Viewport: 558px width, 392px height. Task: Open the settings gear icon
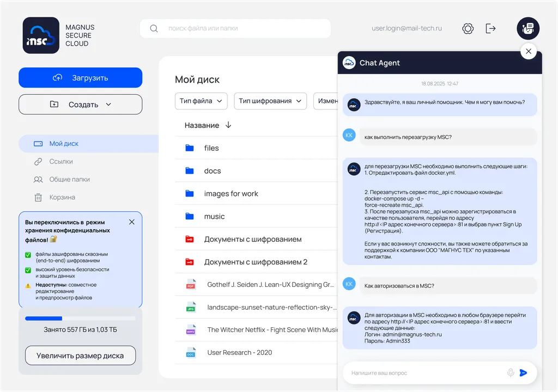[468, 28]
